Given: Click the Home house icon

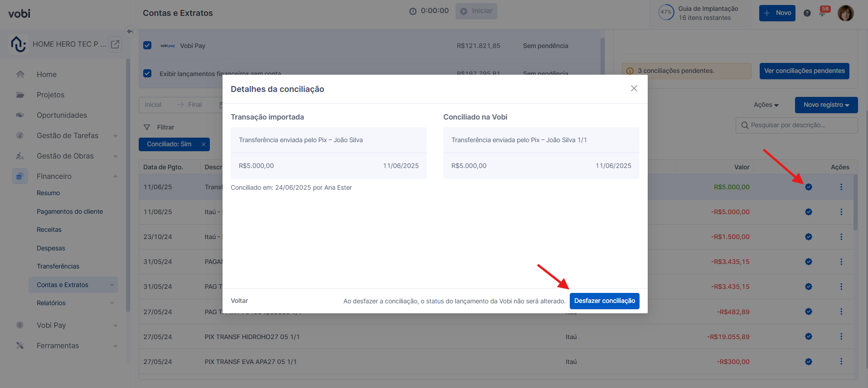Looking at the screenshot, I should [20, 74].
